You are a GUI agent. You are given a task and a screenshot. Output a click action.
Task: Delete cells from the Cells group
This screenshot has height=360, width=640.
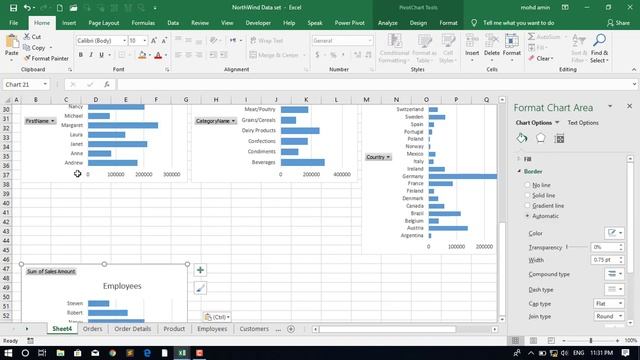tap(491, 48)
